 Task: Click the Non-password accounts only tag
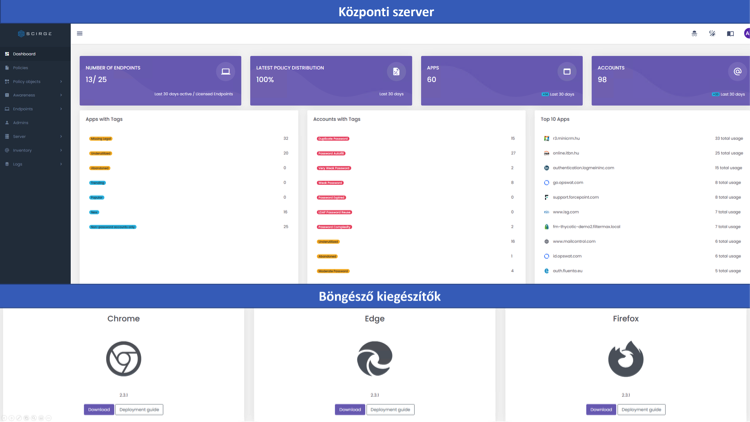click(113, 227)
